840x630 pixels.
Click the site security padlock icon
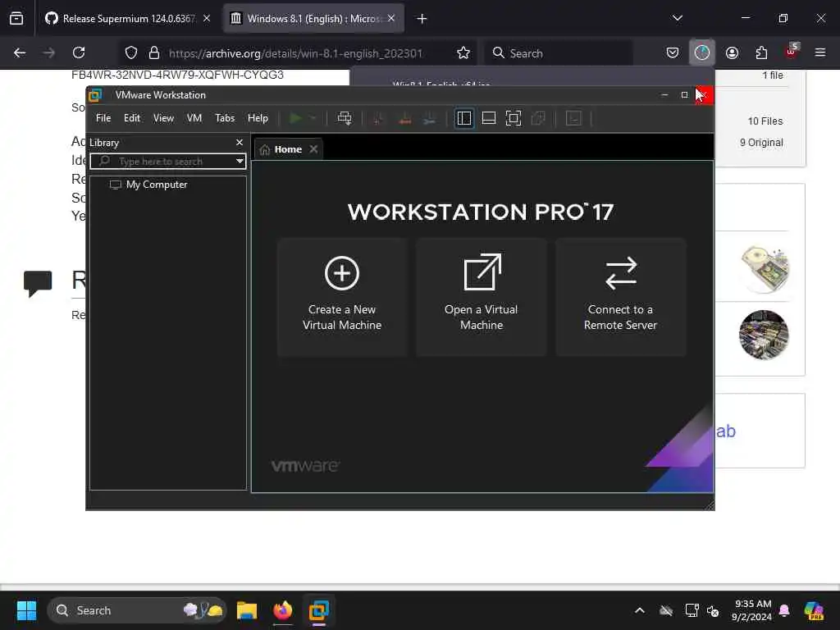coord(154,52)
